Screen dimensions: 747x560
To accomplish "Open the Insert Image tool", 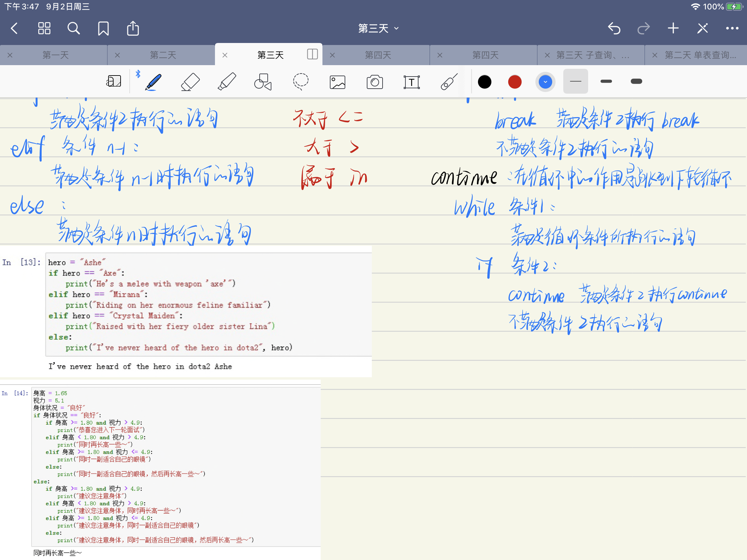I will (x=337, y=82).
